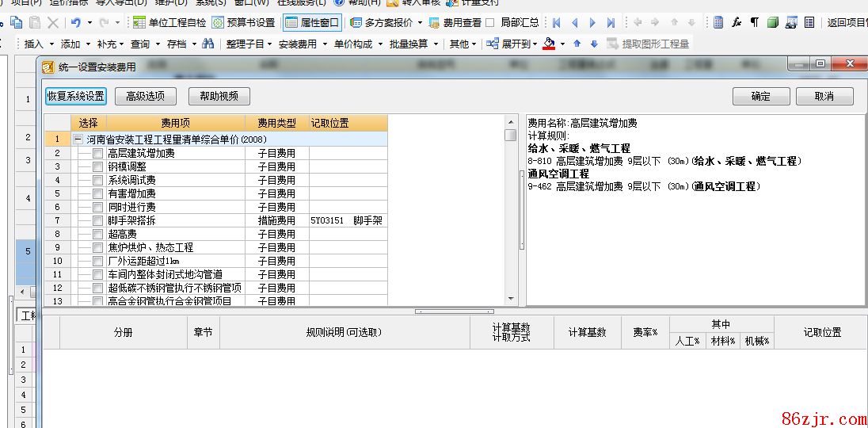Open the 安装费用 dropdown menu
This screenshot has height=428, width=868.
pyautogui.click(x=302, y=44)
